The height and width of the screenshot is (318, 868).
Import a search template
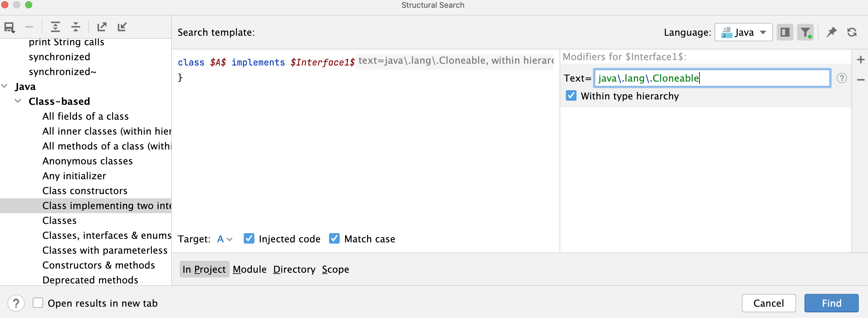122,27
